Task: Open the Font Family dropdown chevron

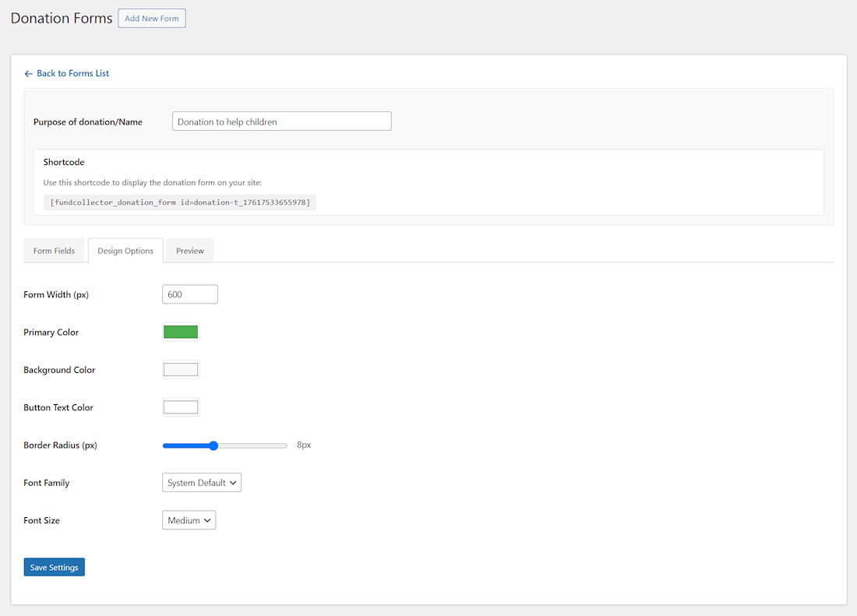Action: tap(232, 482)
